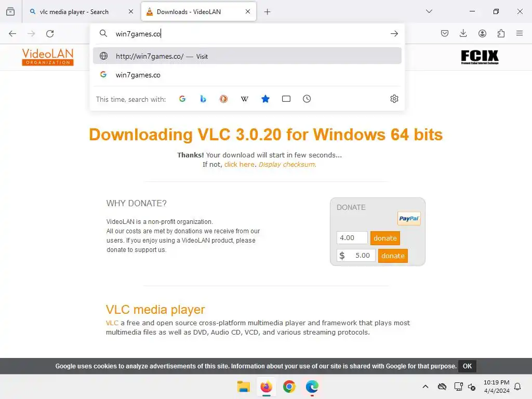This screenshot has height=399, width=532.
Task: Click the network status tray icon
Action: pos(458,387)
